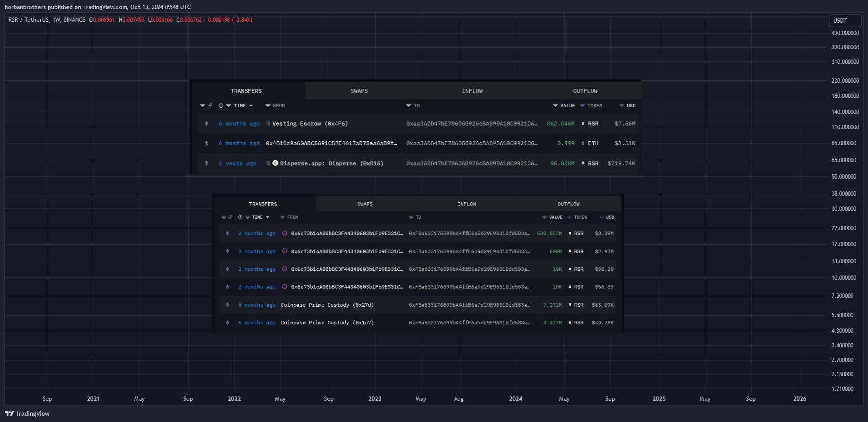This screenshot has width=868, height=422.
Task: Click the 0xF8a63317… recipient address in the $3.39M row
Action: pyautogui.click(x=469, y=233)
